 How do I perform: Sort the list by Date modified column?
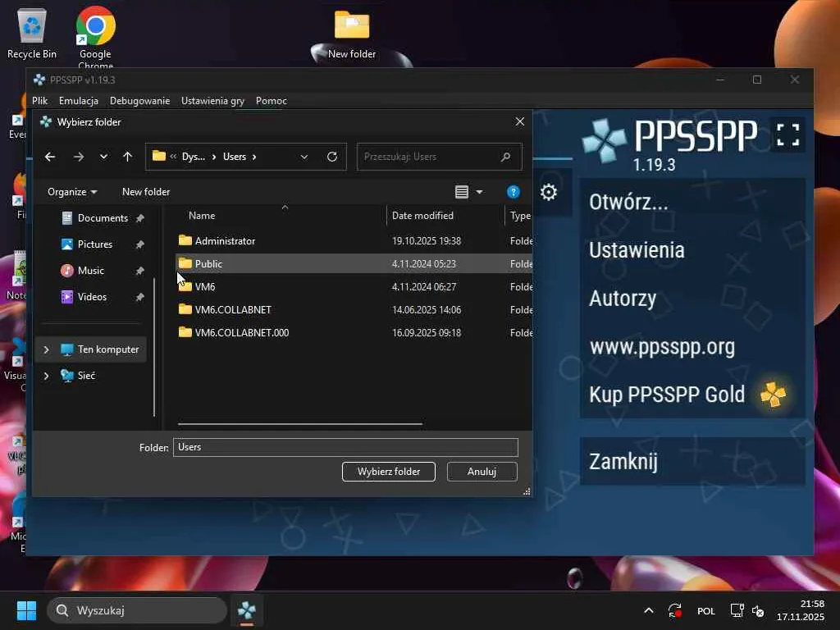422,216
